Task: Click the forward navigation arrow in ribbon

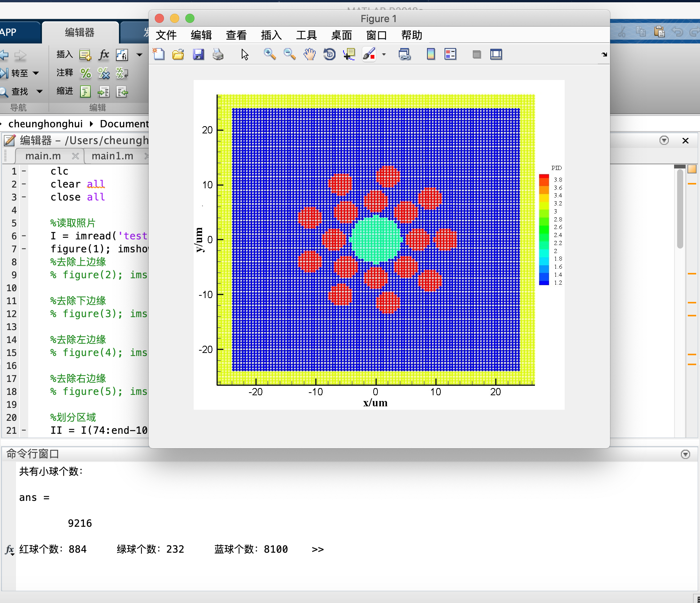Action: click(20, 56)
